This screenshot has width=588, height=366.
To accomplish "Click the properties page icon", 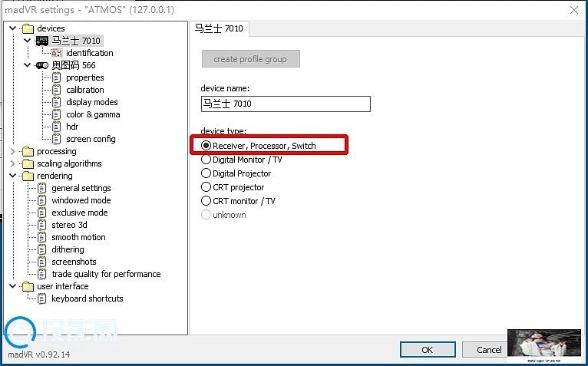I will (x=56, y=77).
